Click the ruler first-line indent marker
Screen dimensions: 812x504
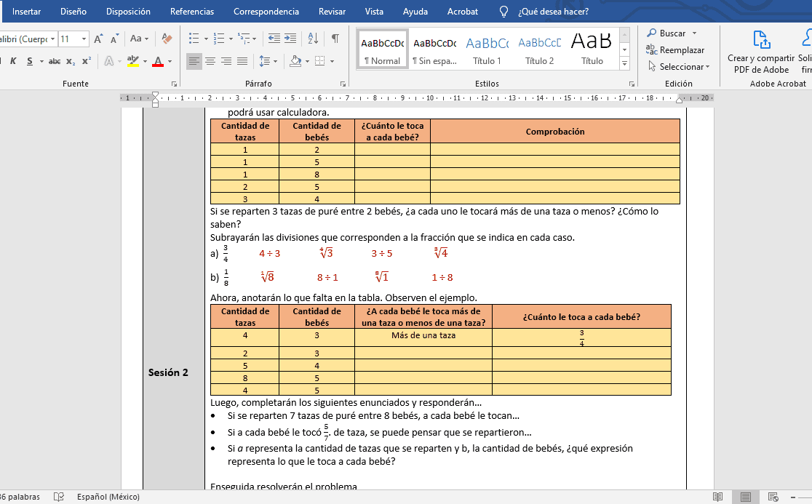point(156,95)
